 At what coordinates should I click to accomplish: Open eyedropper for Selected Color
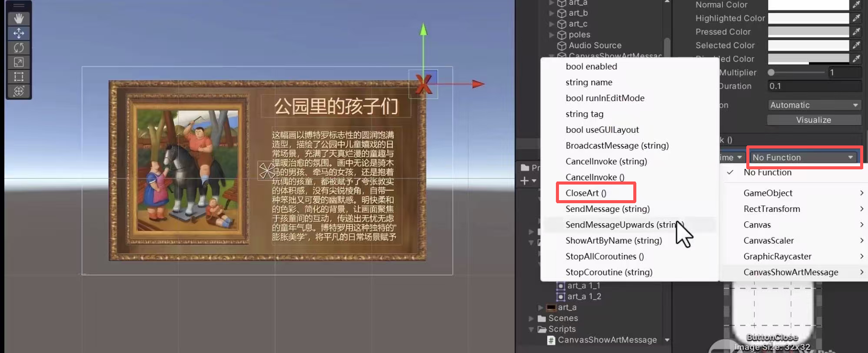[x=856, y=45]
